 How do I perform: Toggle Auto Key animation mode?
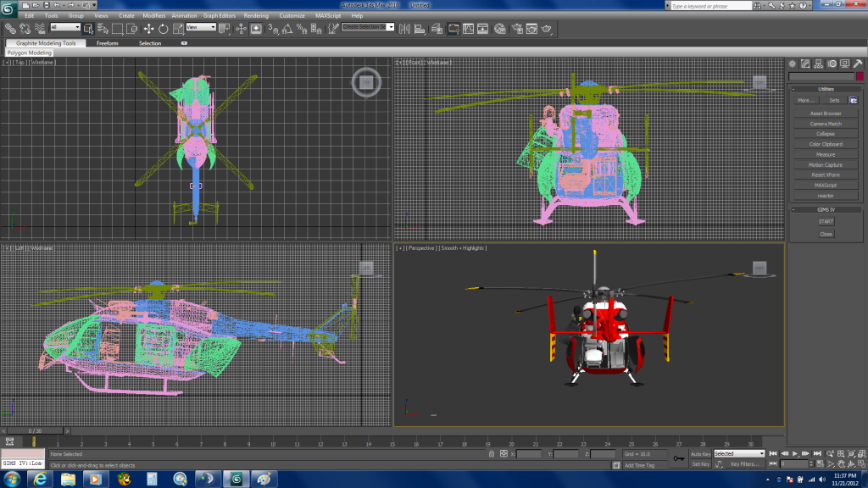click(700, 453)
